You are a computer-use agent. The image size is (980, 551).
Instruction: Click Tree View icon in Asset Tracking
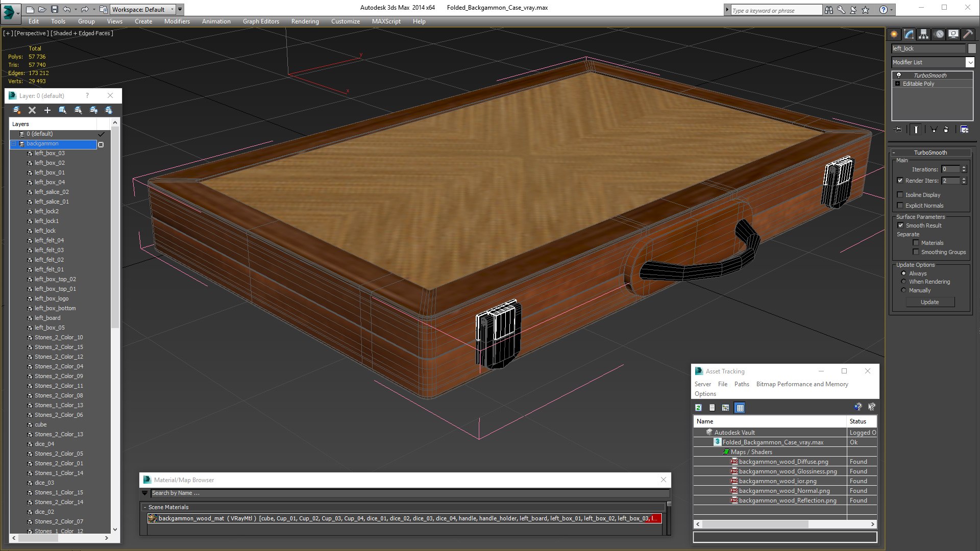pos(726,408)
